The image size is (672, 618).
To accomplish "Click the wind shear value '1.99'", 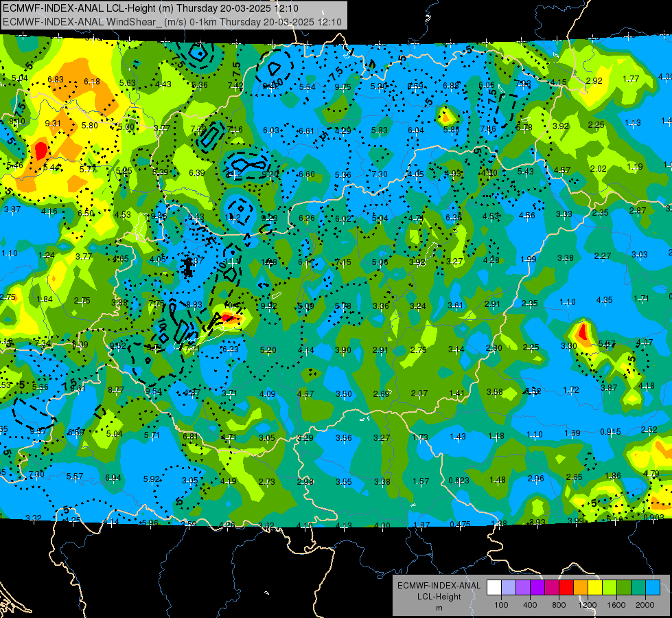I will pos(529,259).
